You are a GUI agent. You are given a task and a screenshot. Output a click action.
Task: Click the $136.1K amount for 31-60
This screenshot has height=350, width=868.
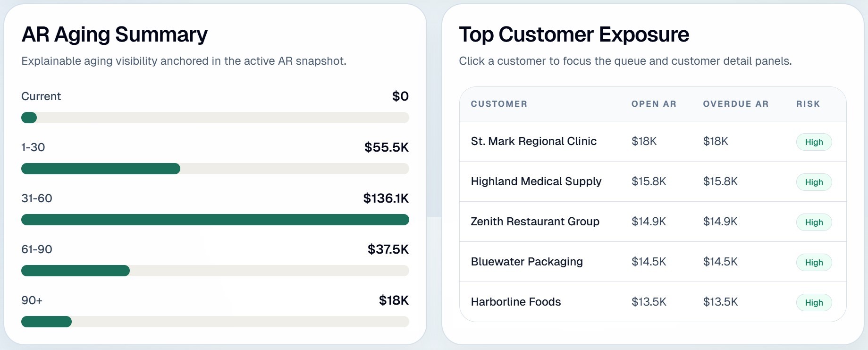tap(386, 198)
